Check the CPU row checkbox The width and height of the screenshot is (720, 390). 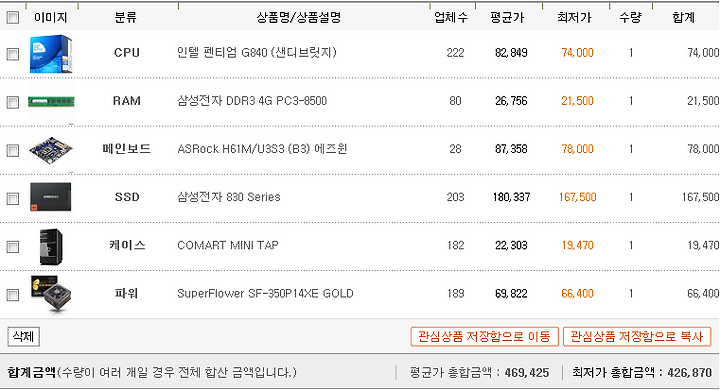click(13, 54)
